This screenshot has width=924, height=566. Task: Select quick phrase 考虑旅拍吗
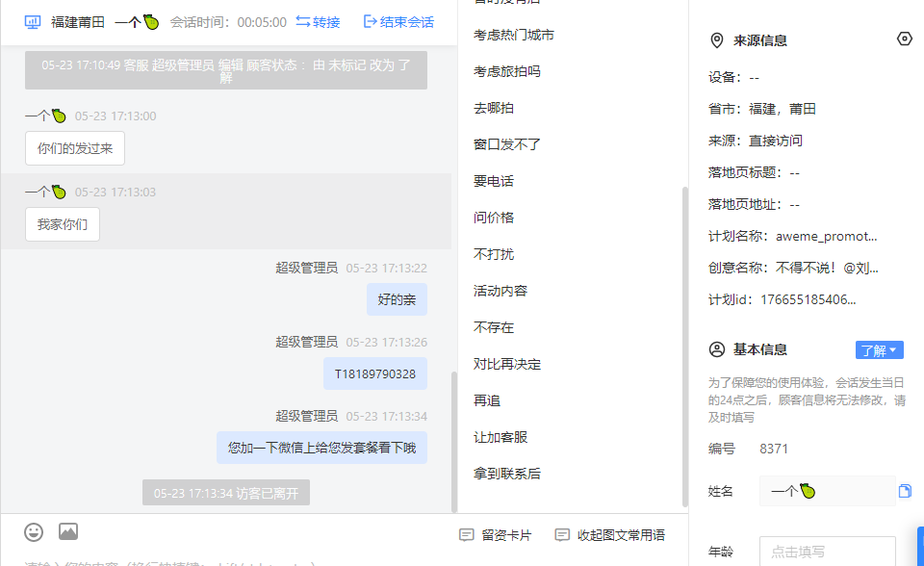pyautogui.click(x=507, y=71)
